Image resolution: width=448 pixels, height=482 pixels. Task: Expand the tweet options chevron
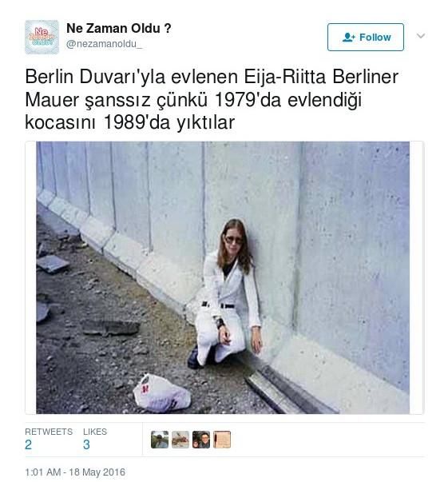pos(421,36)
